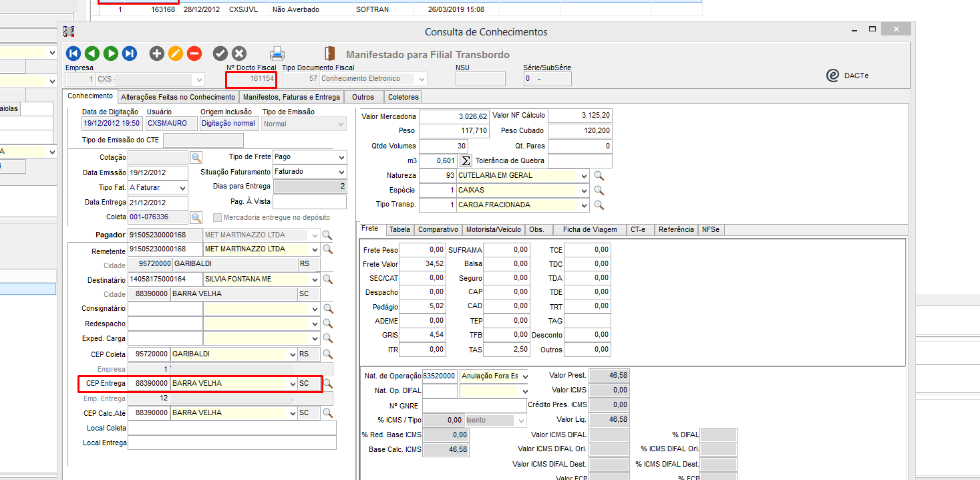
Task: Select the Coletores tab
Action: tap(403, 97)
